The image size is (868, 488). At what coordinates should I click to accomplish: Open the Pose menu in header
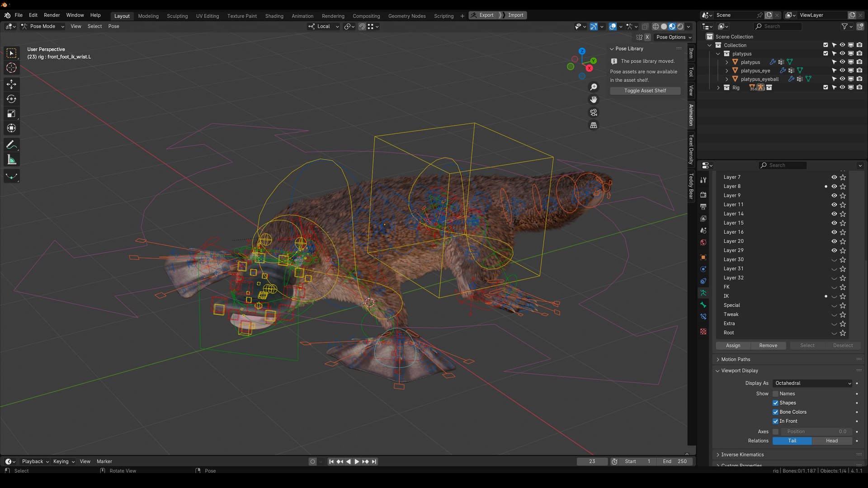[113, 27]
